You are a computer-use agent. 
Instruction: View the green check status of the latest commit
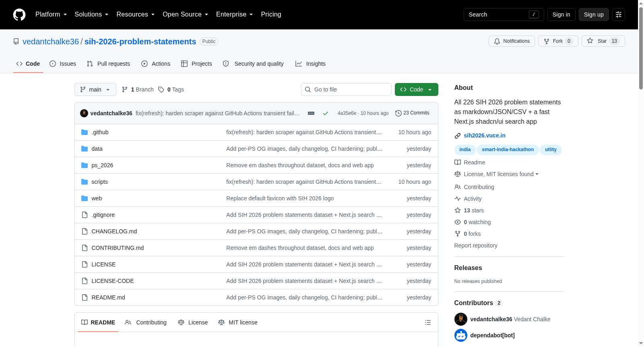coord(326,113)
